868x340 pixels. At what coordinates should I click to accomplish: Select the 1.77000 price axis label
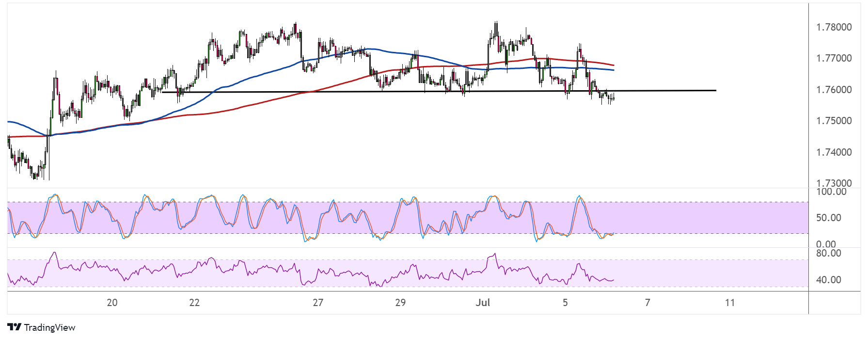click(834, 58)
